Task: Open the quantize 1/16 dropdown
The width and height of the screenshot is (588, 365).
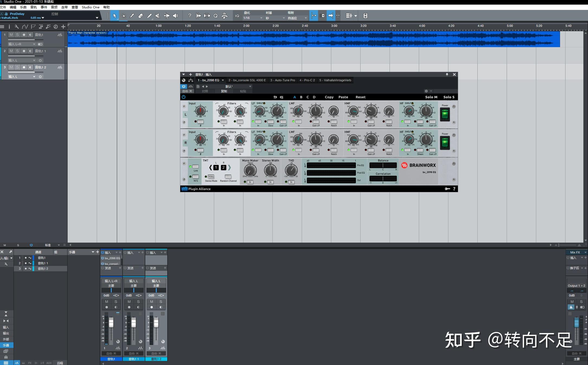Action: pos(253,18)
